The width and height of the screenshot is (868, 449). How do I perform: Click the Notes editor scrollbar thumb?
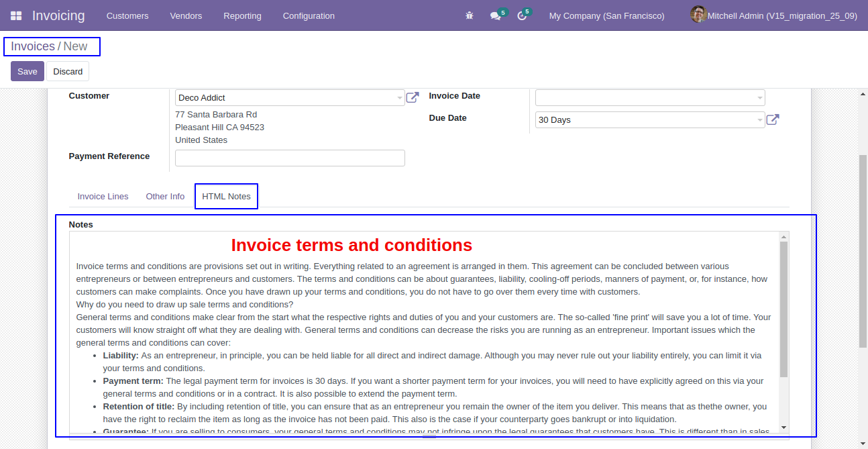tap(783, 309)
